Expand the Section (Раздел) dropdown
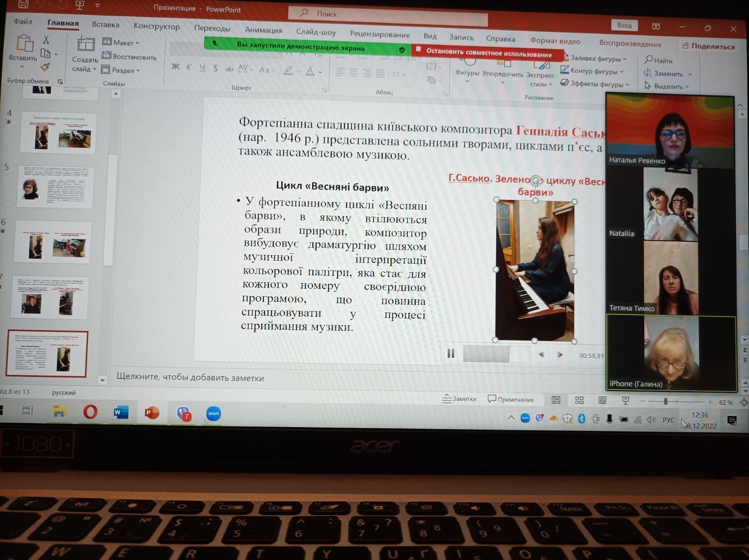749x560 pixels. [121, 71]
